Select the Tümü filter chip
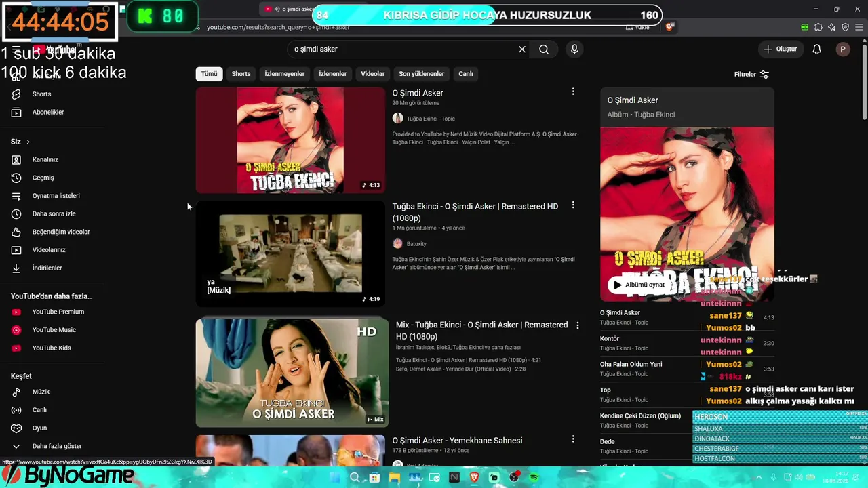Viewport: 868px width, 488px height. [210, 74]
